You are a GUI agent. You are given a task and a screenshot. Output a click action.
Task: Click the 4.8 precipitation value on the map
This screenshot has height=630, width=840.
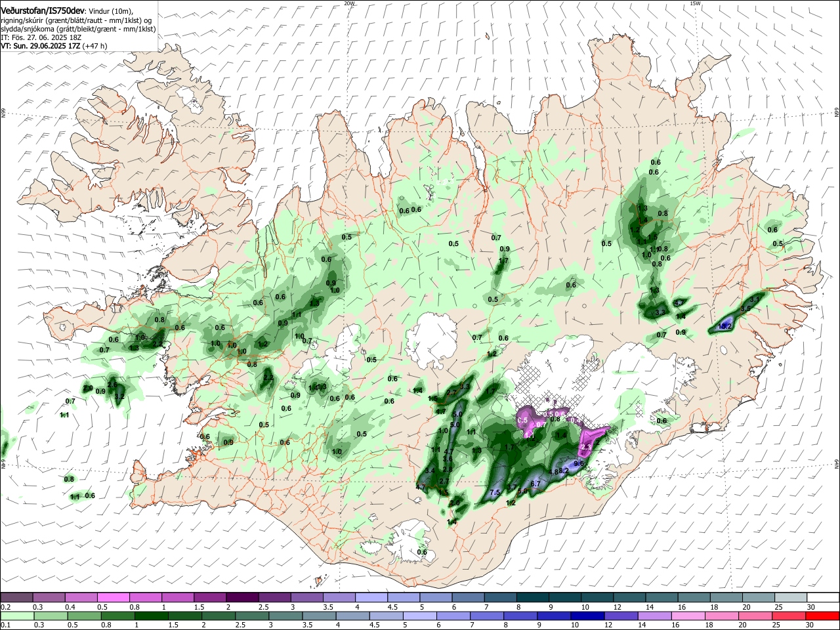coord(553,472)
